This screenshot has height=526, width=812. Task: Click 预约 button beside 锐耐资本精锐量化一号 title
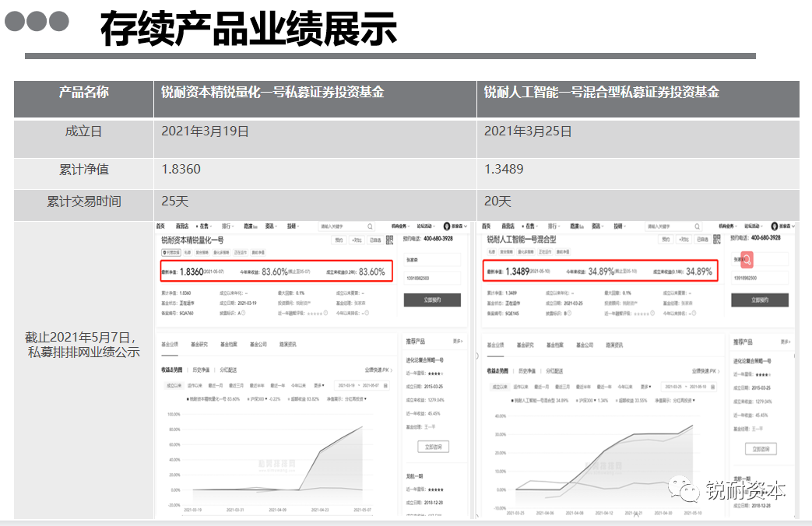[339, 240]
